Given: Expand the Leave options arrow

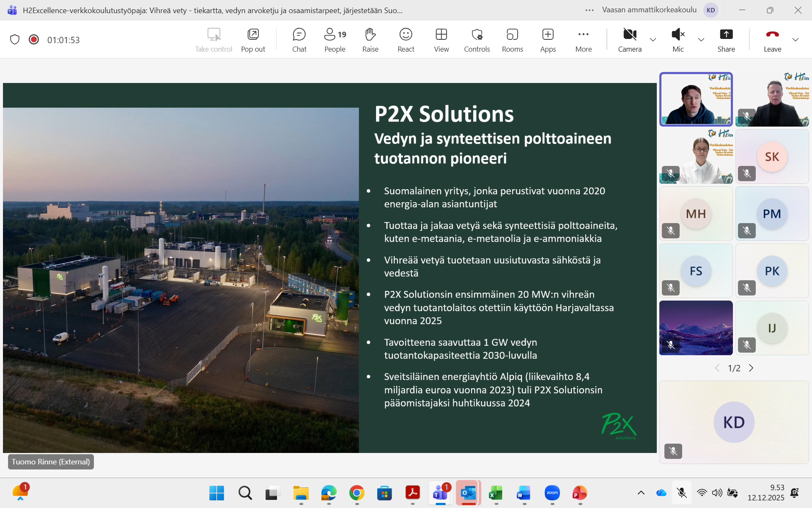Looking at the screenshot, I should [796, 40].
